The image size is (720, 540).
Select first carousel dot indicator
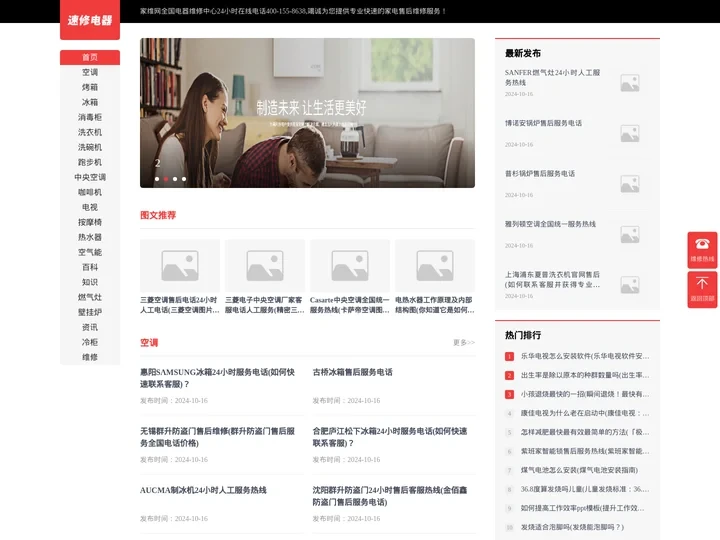[x=157, y=179]
